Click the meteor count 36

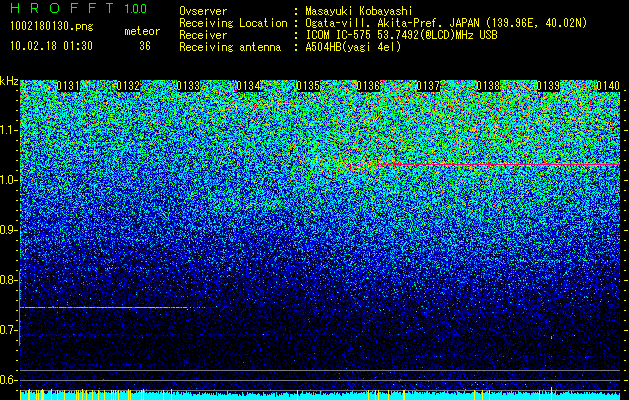click(145, 46)
